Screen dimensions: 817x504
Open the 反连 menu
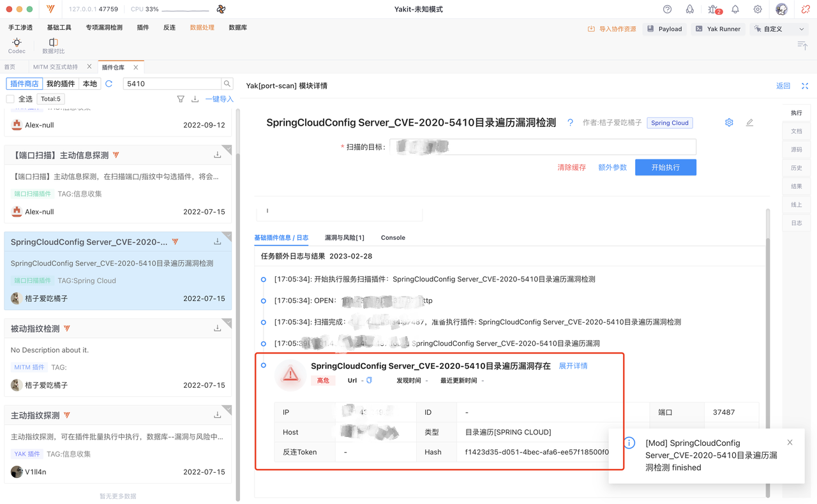tap(169, 27)
